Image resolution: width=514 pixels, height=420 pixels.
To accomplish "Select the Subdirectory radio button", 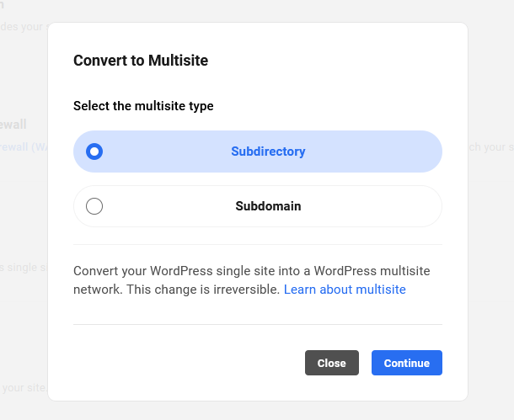I will click(x=94, y=152).
